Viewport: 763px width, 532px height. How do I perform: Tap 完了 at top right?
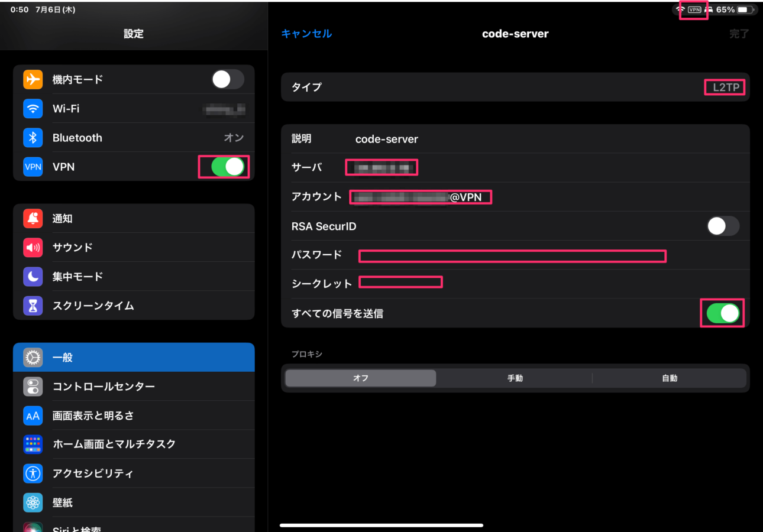coord(739,34)
